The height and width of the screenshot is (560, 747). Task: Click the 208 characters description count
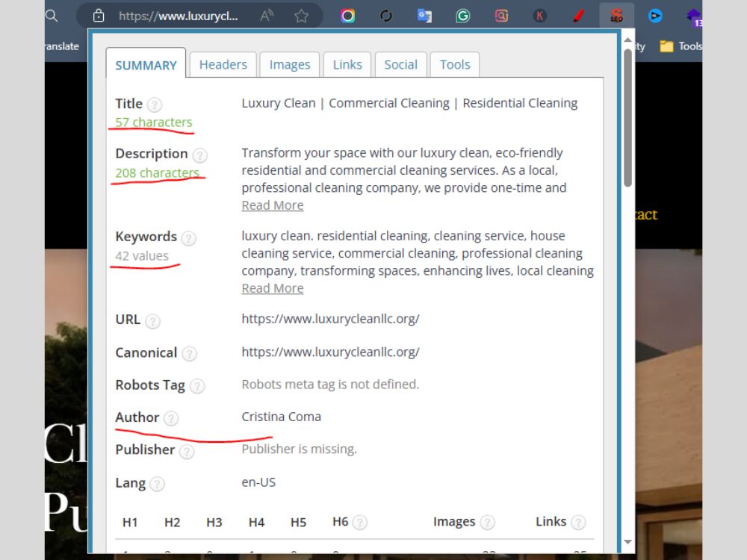click(x=157, y=173)
